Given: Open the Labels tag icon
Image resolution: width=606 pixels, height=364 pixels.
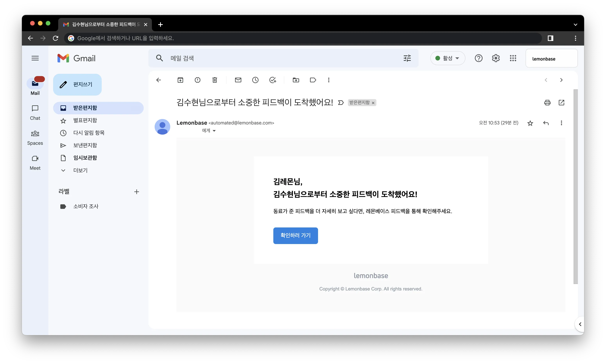Looking at the screenshot, I should point(313,80).
